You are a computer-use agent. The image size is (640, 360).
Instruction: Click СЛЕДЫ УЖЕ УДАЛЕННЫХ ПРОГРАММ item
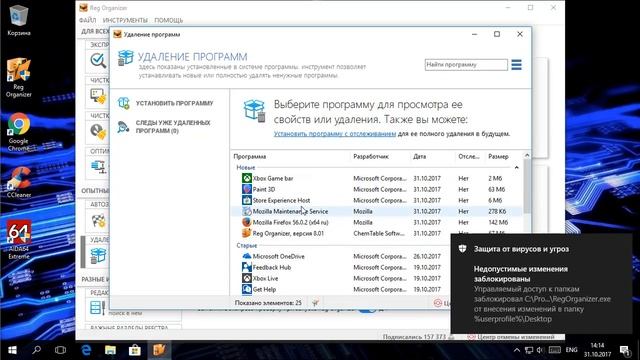173,127
